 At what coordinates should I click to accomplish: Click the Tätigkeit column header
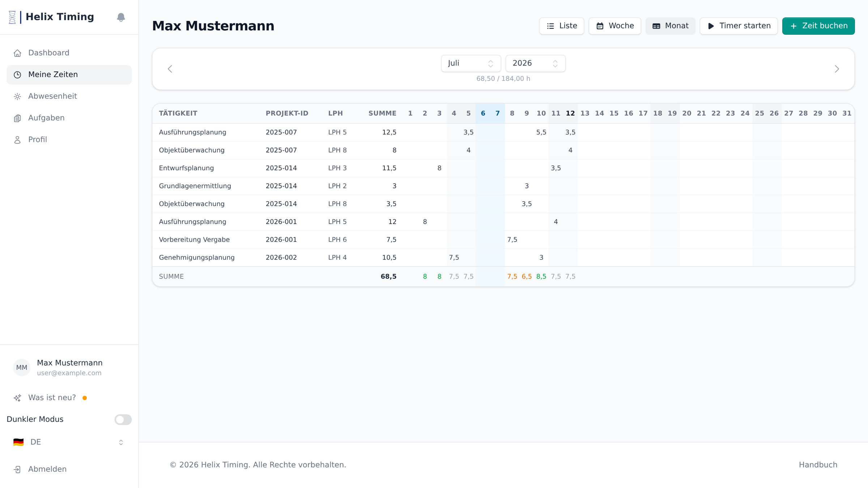coord(178,114)
